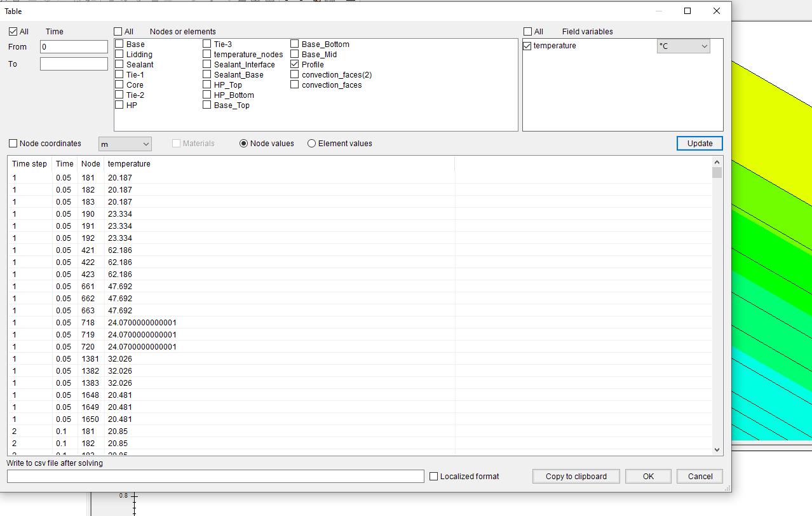Select Element values radio button
The height and width of the screenshot is (516, 812).
click(311, 144)
